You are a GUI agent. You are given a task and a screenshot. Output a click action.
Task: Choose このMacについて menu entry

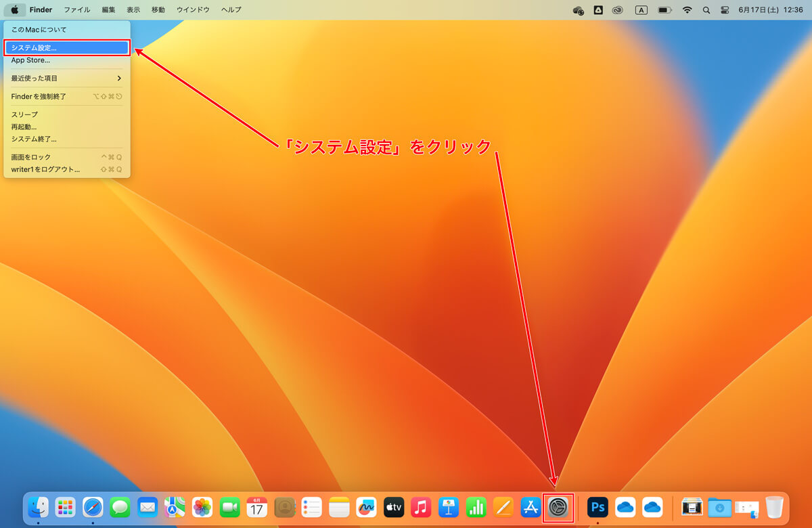pyautogui.click(x=66, y=30)
